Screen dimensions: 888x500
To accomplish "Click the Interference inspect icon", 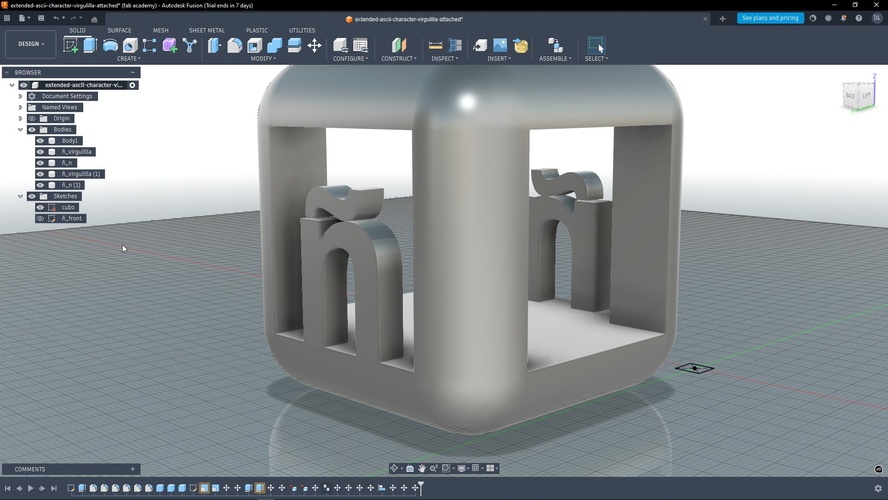I will tap(455, 45).
